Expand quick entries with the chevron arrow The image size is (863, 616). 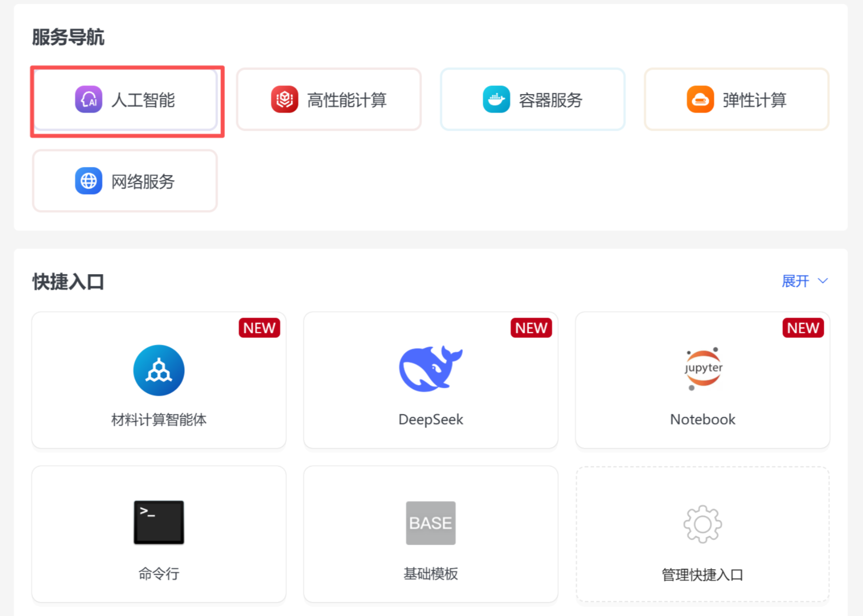pos(823,281)
